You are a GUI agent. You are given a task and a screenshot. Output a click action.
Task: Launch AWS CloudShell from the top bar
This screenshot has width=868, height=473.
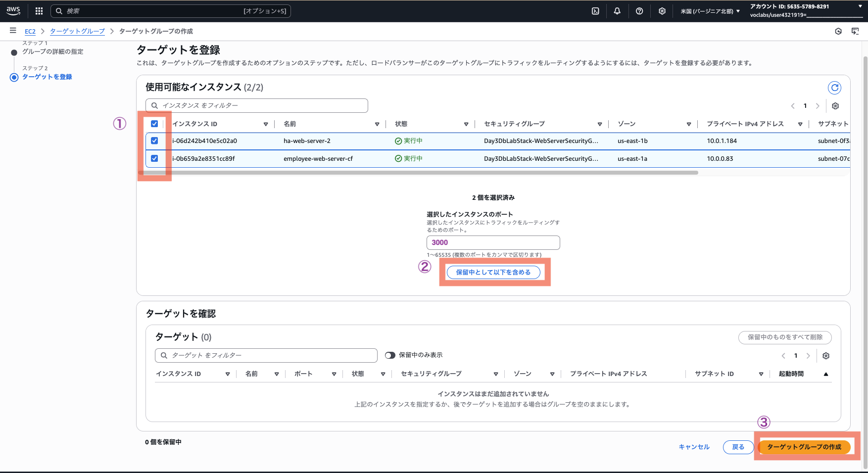point(595,11)
